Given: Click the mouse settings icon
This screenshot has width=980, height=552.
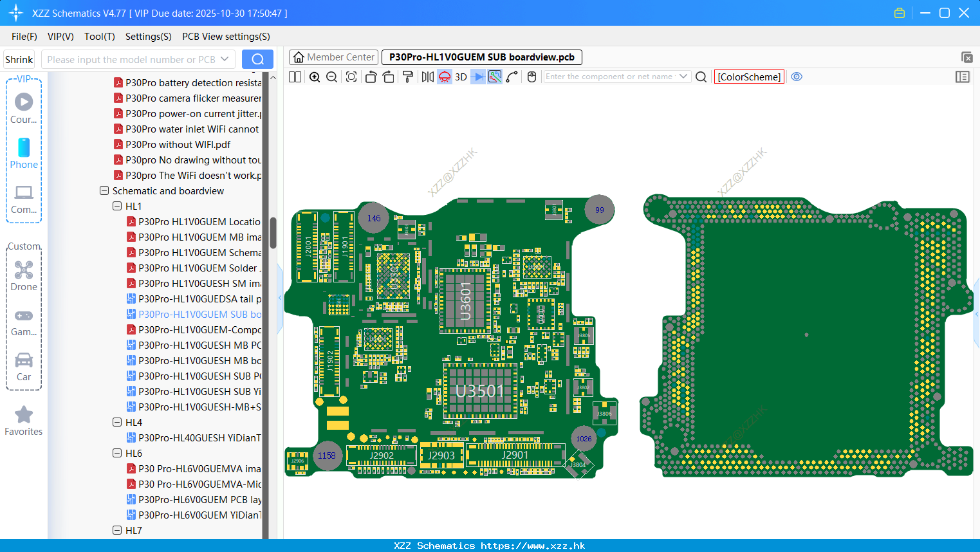Looking at the screenshot, I should [532, 77].
